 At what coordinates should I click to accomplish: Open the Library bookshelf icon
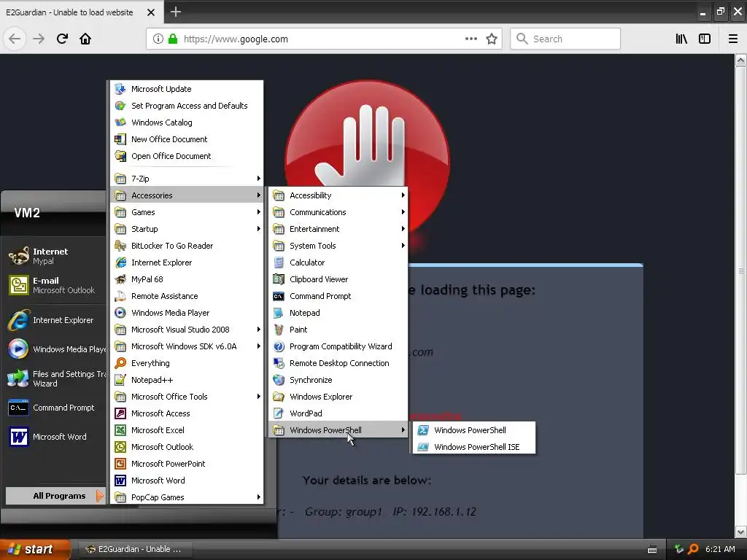click(x=681, y=39)
